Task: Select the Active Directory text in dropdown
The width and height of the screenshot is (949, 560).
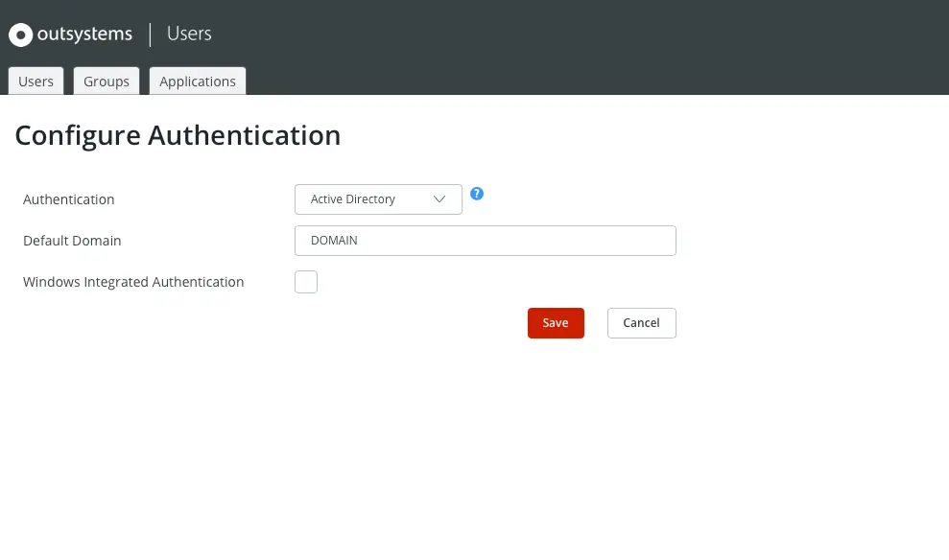Action: [353, 198]
